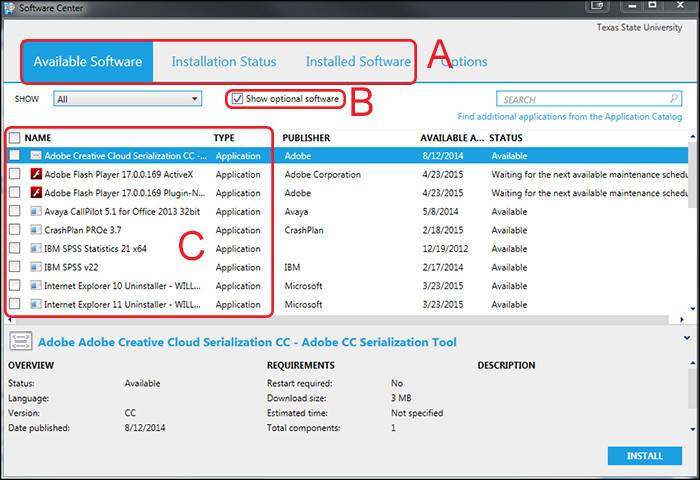
Task: Click the list scrollbar left arrow
Action: click(x=9, y=320)
